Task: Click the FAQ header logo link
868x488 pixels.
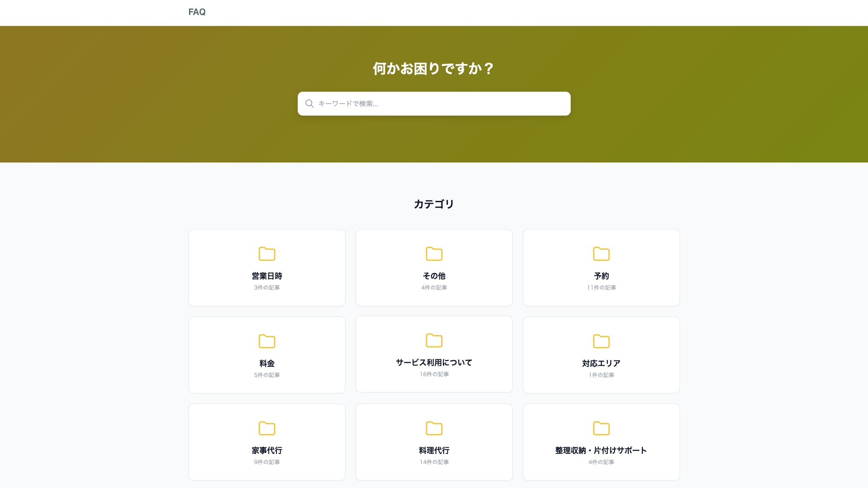Action: (197, 12)
